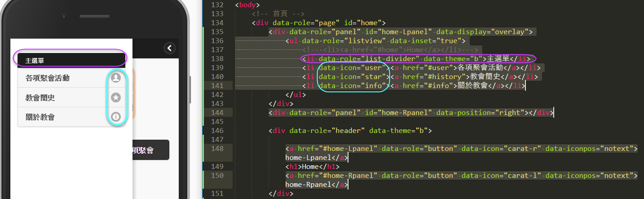The height and width of the screenshot is (199, 644).
Task: Click line number 135 in the gutter
Action: click(x=217, y=31)
